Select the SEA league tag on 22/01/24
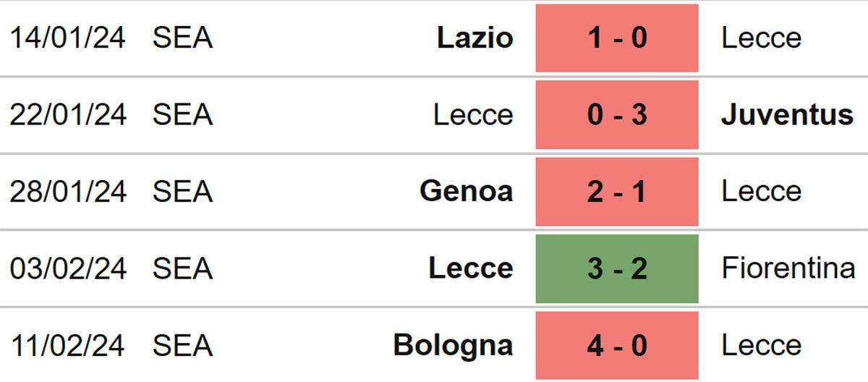 [x=183, y=115]
